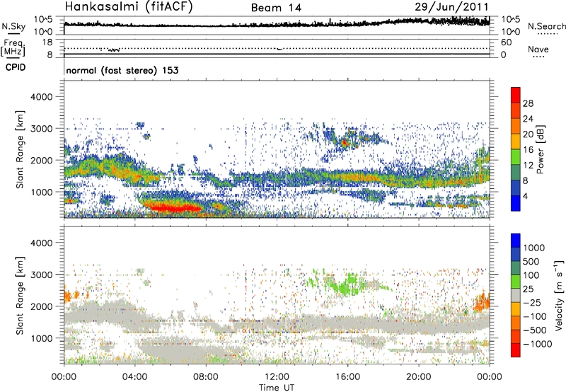
Task: Click the '18' frequency axis tick
Action: [47, 42]
